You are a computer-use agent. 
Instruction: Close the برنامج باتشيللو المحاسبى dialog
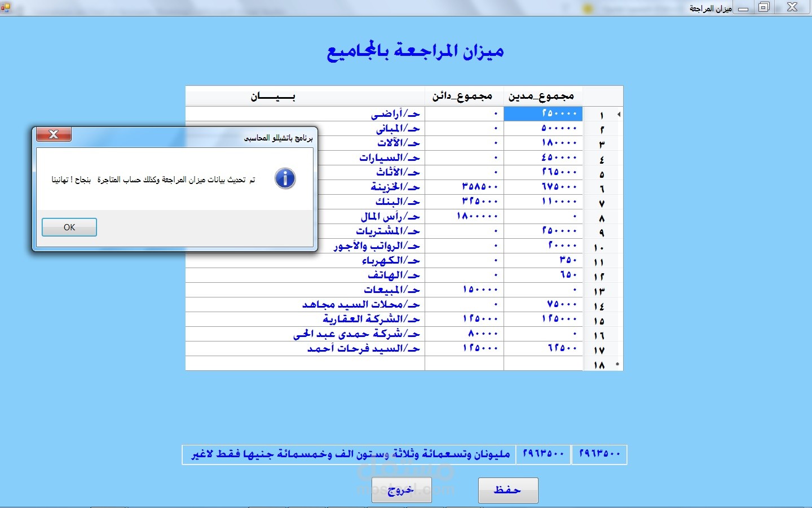click(54, 134)
